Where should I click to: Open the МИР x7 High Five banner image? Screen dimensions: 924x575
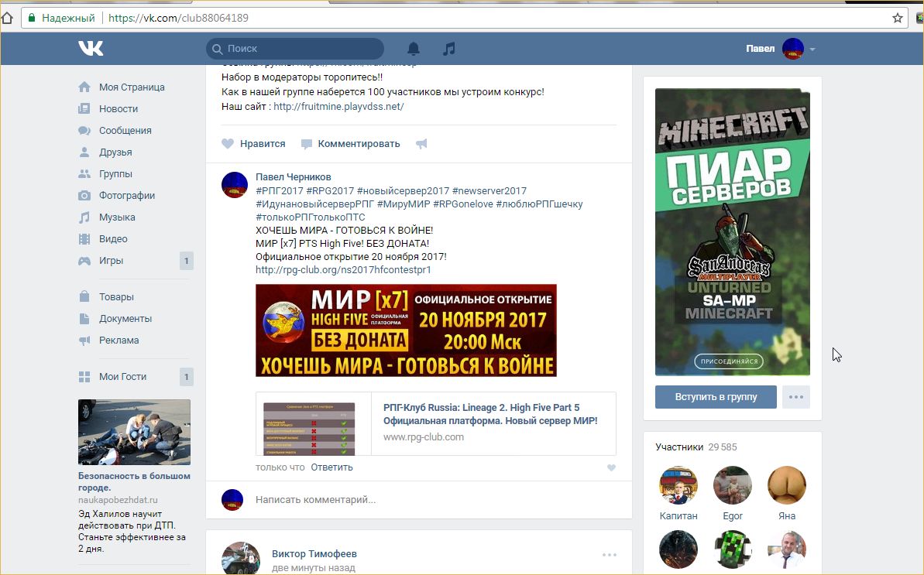(x=406, y=330)
